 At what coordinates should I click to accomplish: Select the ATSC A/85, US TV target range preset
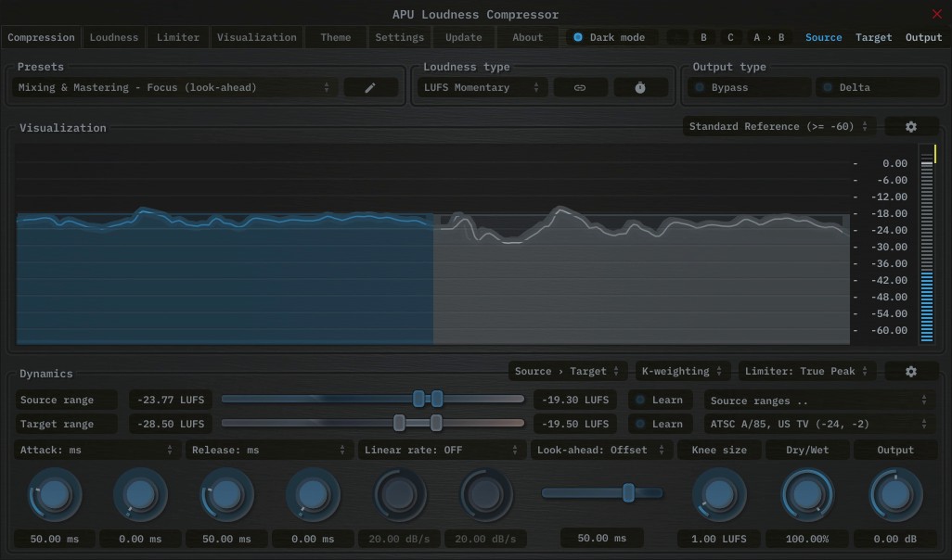[x=816, y=424]
